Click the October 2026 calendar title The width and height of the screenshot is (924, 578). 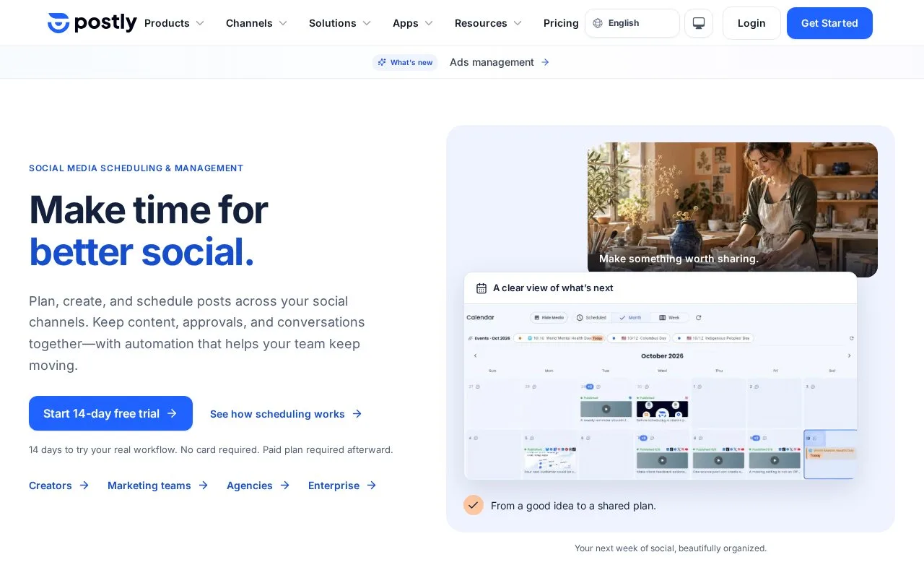[x=662, y=355]
